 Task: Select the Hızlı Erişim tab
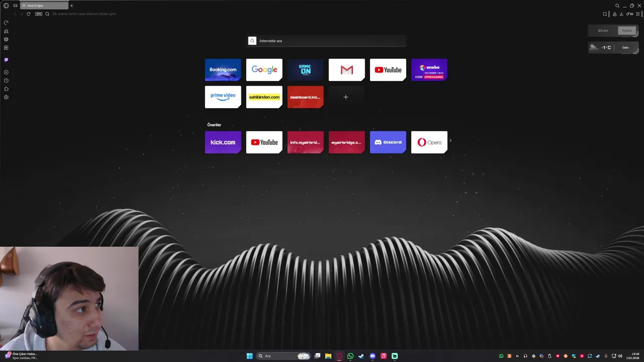click(x=44, y=6)
